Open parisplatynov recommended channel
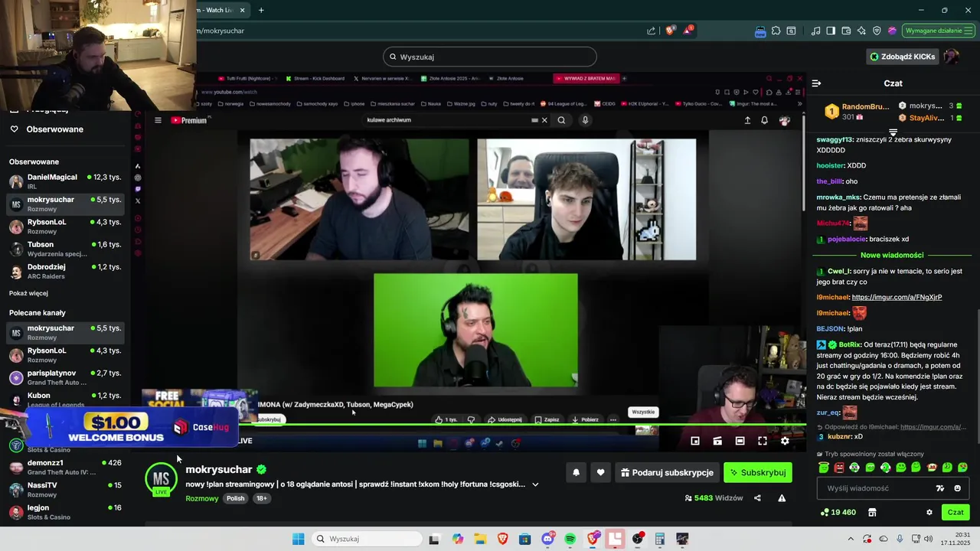This screenshot has height=551, width=980. pos(65,377)
